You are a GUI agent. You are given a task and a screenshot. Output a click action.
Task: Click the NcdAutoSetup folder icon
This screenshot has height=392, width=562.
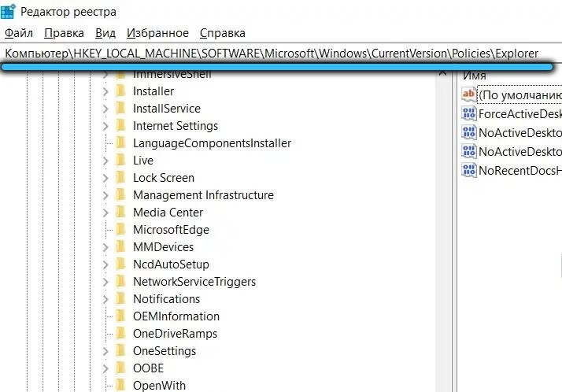[x=120, y=264]
